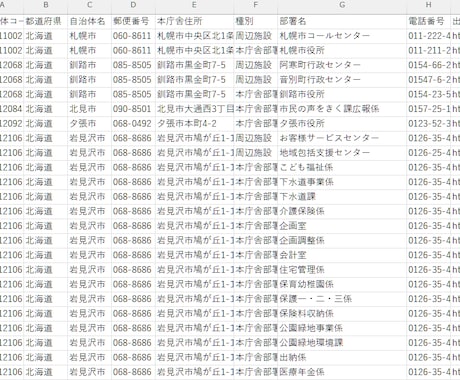Click the 北見市 municipality cell
Viewport: 460px width, 380px height.
point(89,109)
